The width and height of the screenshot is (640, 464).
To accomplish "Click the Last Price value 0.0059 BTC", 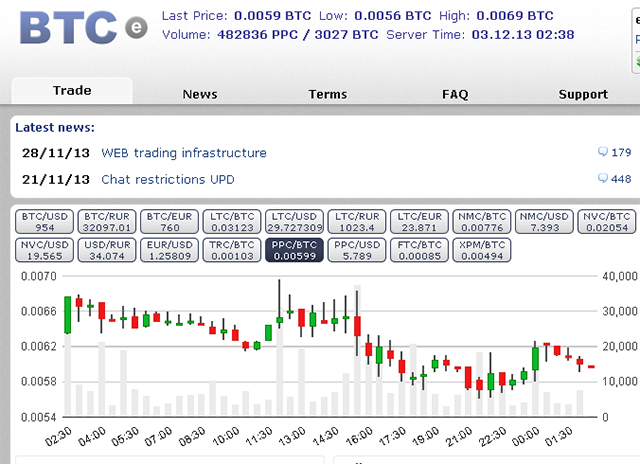I will (x=272, y=16).
